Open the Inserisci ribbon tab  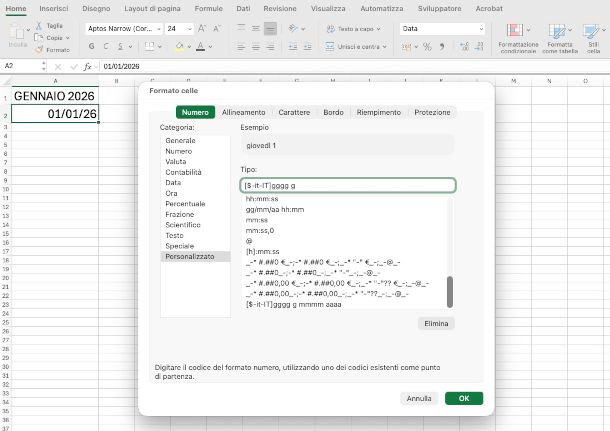54,8
